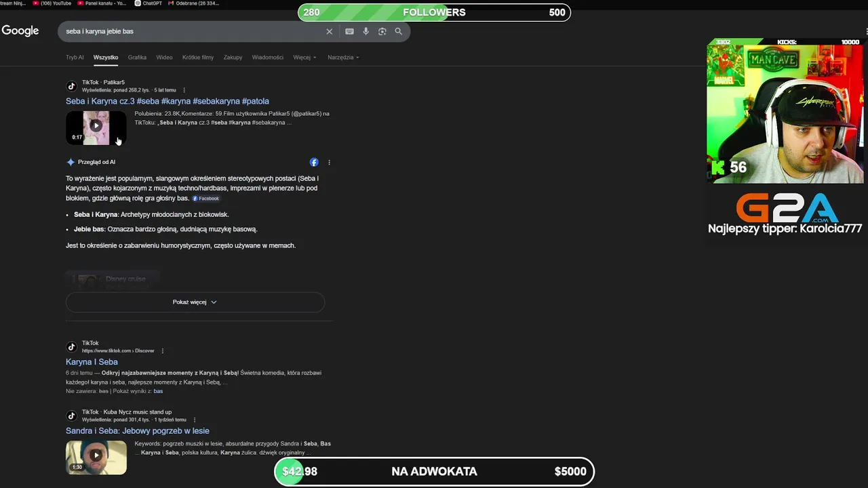
Task: Open 'Seba i Karyna cz.3' result link
Action: coord(167,101)
